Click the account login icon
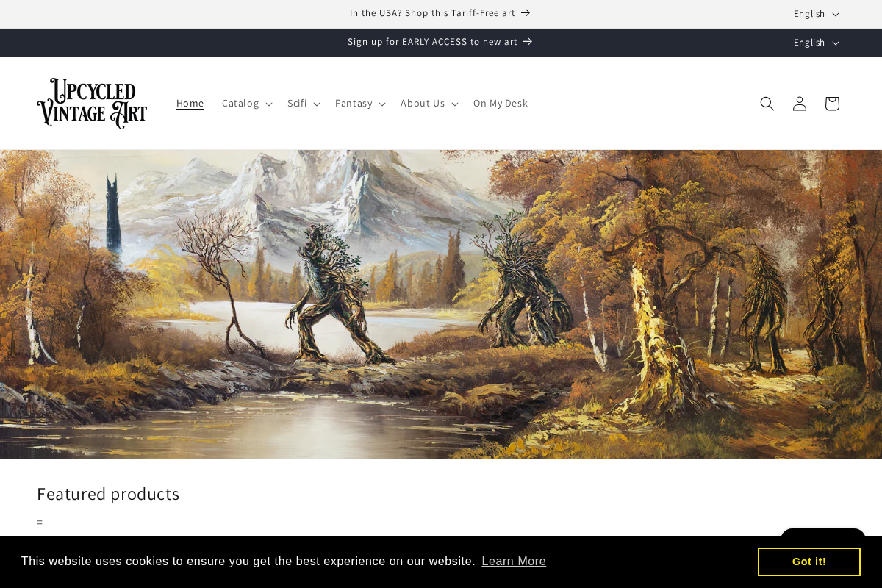 [800, 104]
